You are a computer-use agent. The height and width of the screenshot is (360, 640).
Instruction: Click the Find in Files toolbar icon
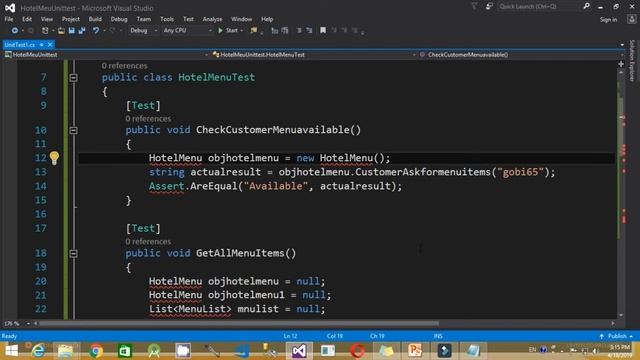254,30
